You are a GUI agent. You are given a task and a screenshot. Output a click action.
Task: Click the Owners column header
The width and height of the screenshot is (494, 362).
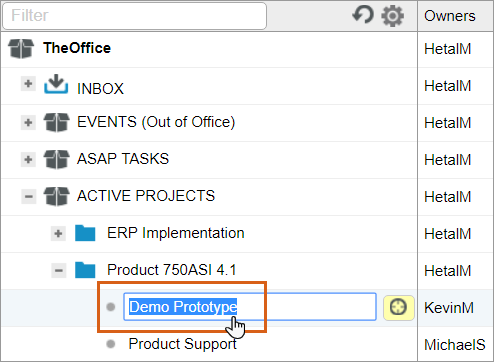tap(450, 16)
